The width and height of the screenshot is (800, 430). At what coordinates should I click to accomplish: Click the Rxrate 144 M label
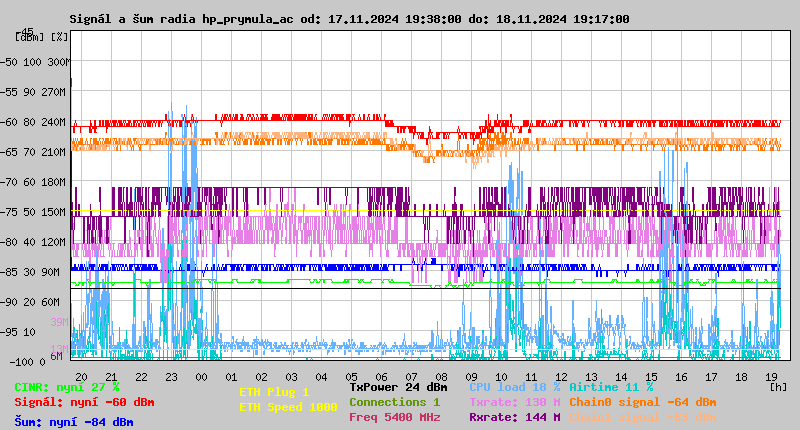click(515, 417)
